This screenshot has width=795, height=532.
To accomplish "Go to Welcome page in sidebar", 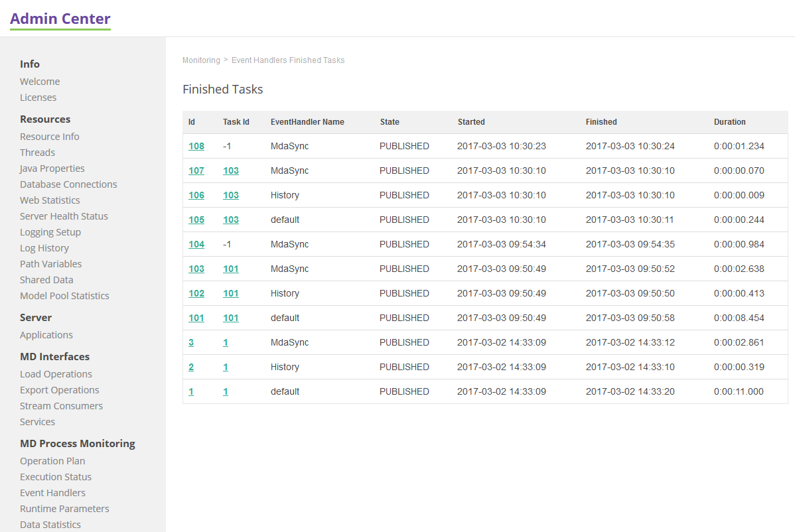I will coord(40,82).
